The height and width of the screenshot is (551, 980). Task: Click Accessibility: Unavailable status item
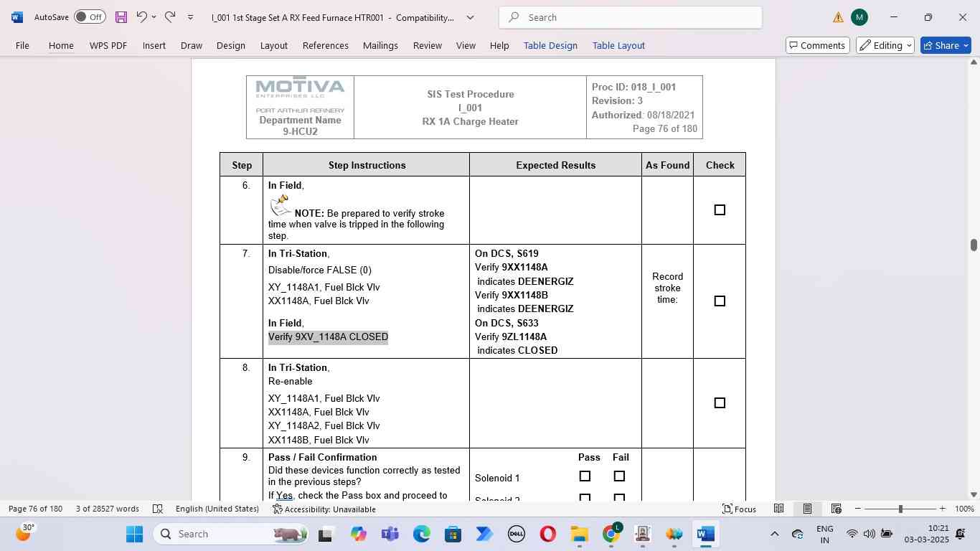coord(324,509)
